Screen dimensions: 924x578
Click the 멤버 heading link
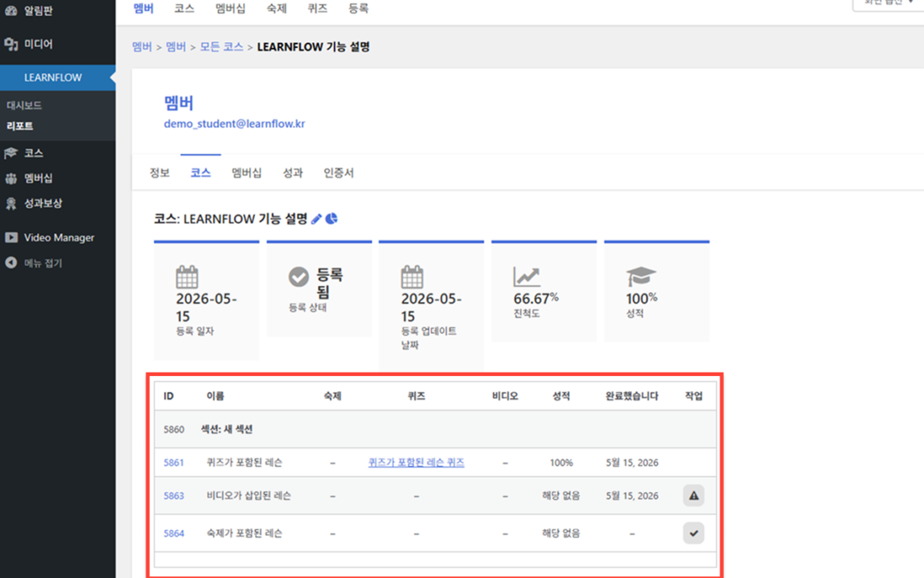click(x=179, y=103)
